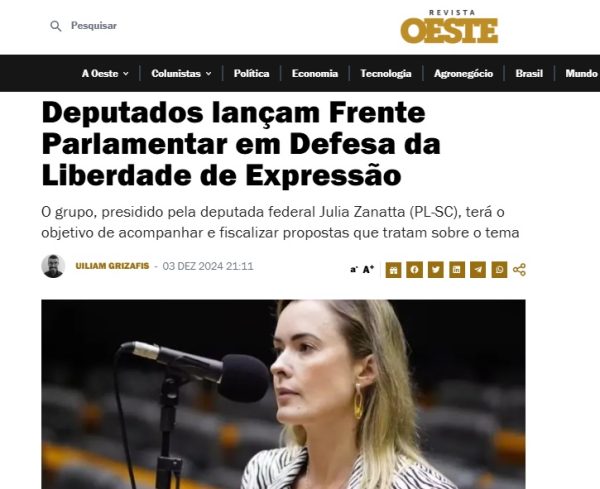Decrease article font size
Viewport: 600px width, 489px height.
[x=354, y=270]
